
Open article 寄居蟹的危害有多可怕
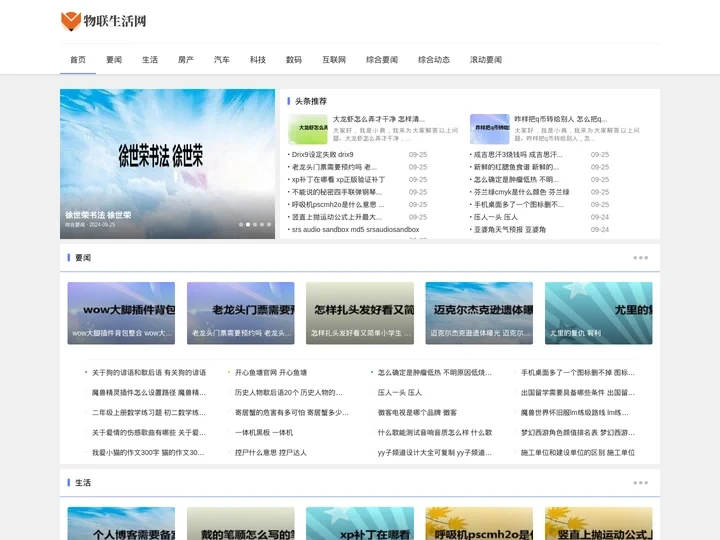[292, 412]
